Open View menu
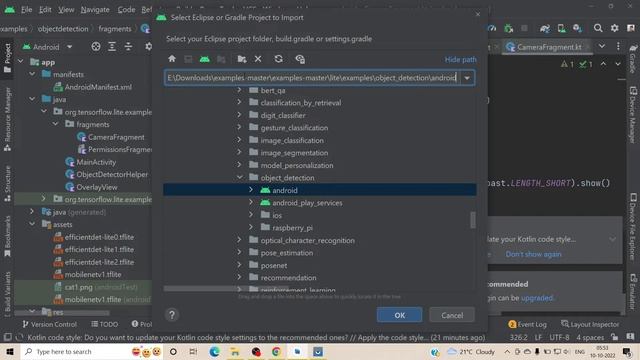This screenshot has width=640, height=360. point(66,9)
